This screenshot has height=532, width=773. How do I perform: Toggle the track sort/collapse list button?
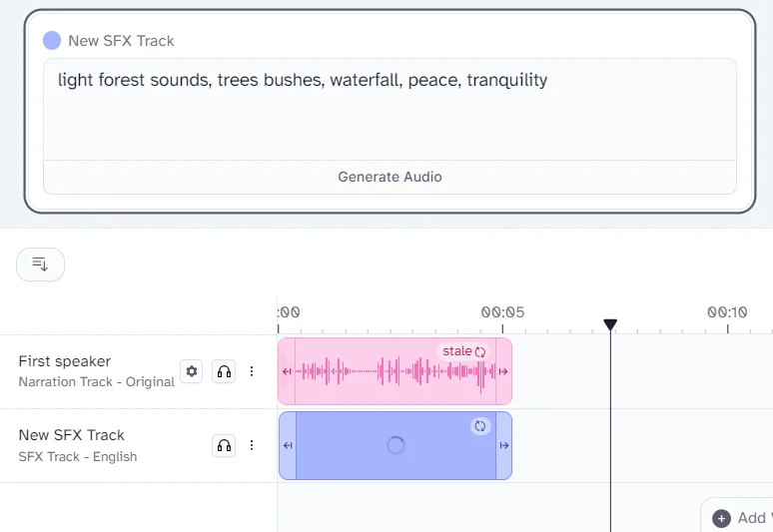pos(40,265)
